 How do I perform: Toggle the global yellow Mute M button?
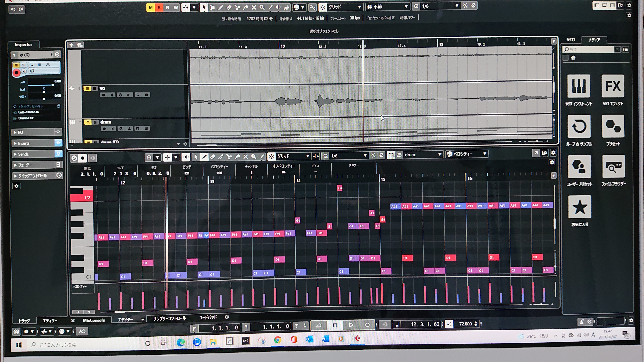[151, 8]
